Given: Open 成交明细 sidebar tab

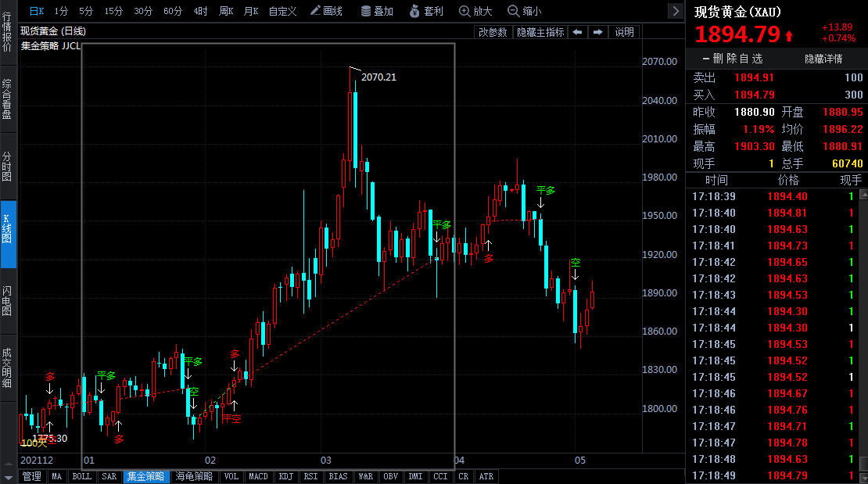Looking at the screenshot, I should pyautogui.click(x=7, y=367).
